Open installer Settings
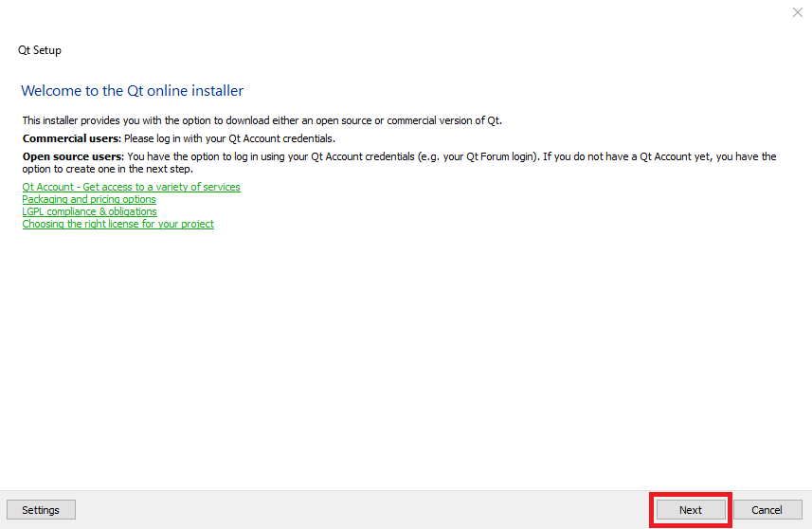The height and width of the screenshot is (529, 812). 41,510
